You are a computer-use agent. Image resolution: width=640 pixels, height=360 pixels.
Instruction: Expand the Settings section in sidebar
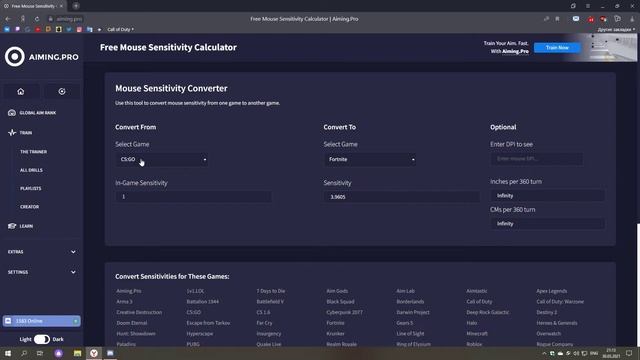[42, 272]
